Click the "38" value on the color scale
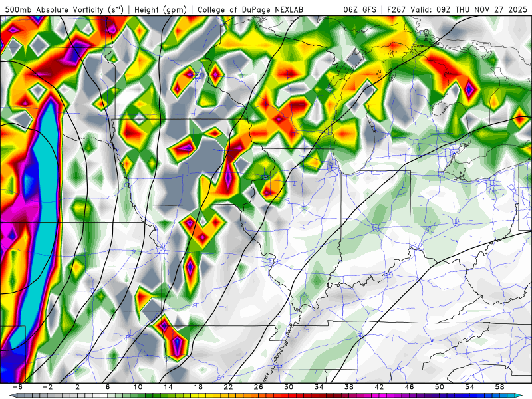Viewport: 532px width, 399px height. (348, 387)
